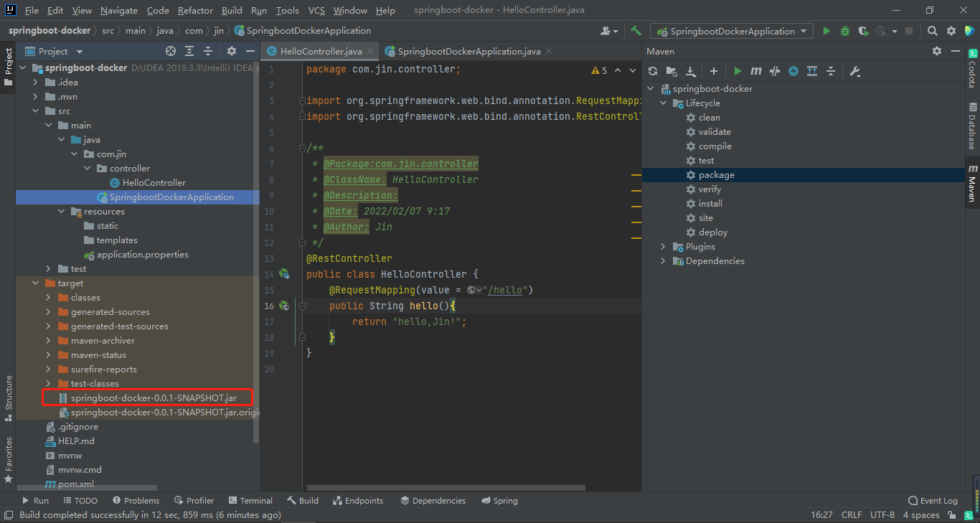Screen dimensions: 980x523
Task: Open Project panel gear options
Action: pyautogui.click(x=231, y=51)
